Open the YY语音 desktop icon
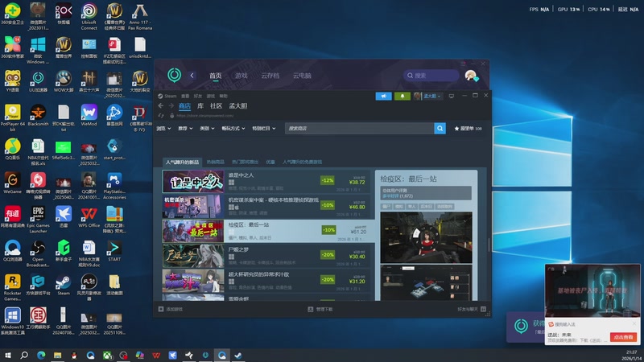This screenshot has height=362, width=644. pos(12,81)
